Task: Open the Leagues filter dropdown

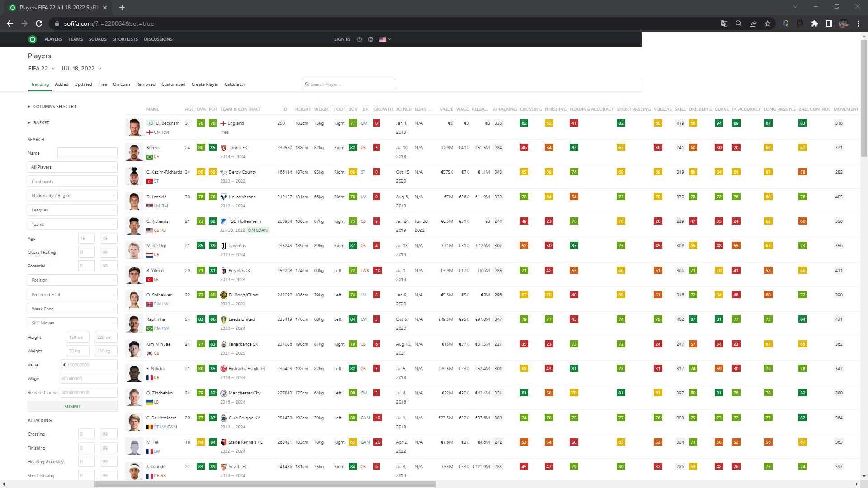Action: coord(72,210)
